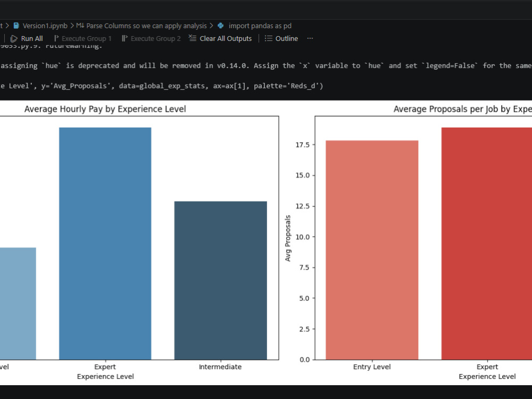Click the Average Hourly Pay by Experience Level title

[105, 109]
